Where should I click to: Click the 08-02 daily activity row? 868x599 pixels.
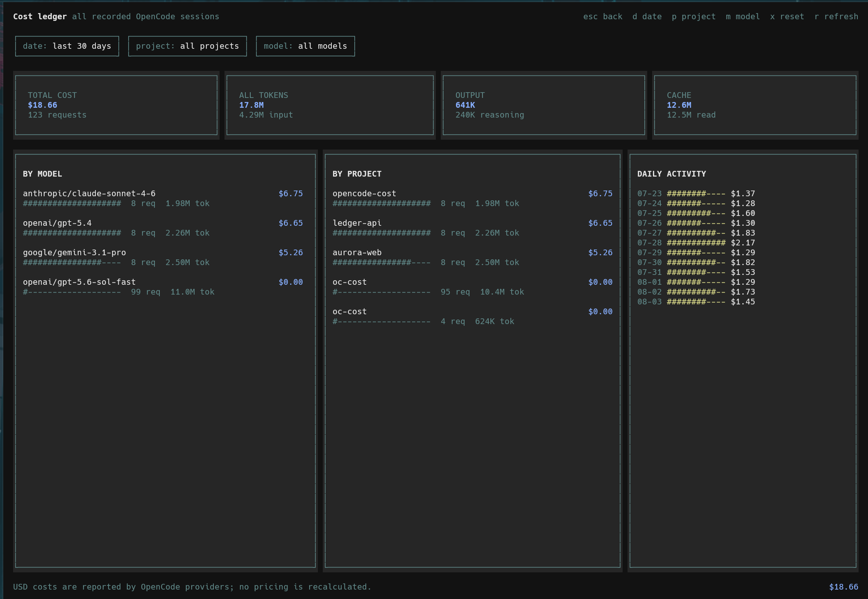coord(696,292)
